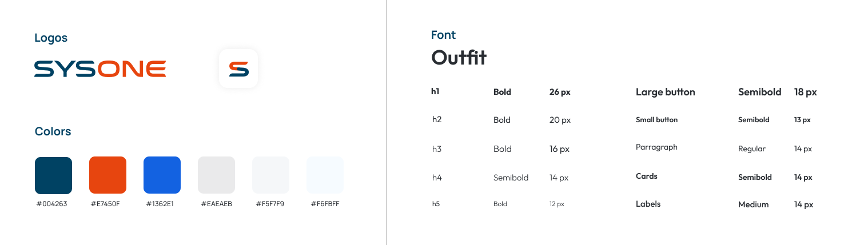Select the orange #E7450F color swatch

coord(107,175)
